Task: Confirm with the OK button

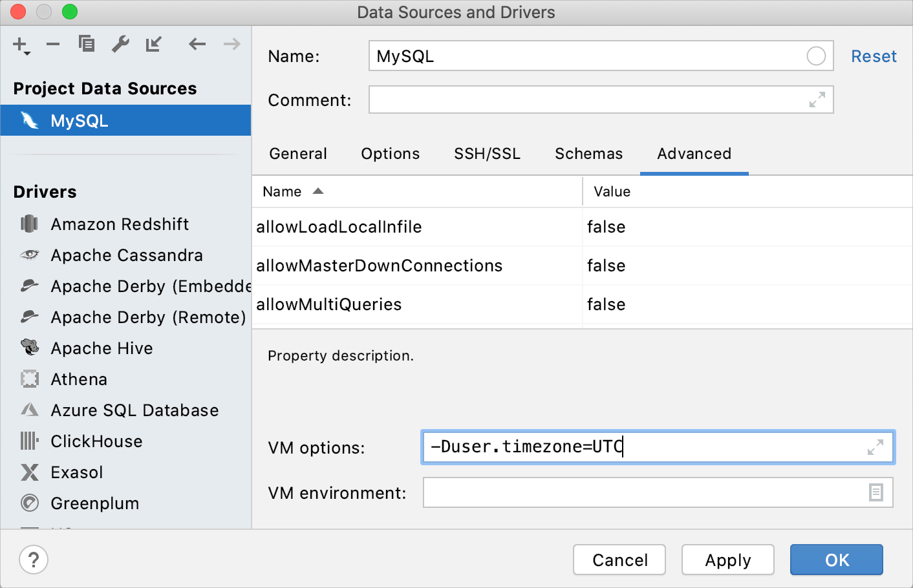Action: 837,560
